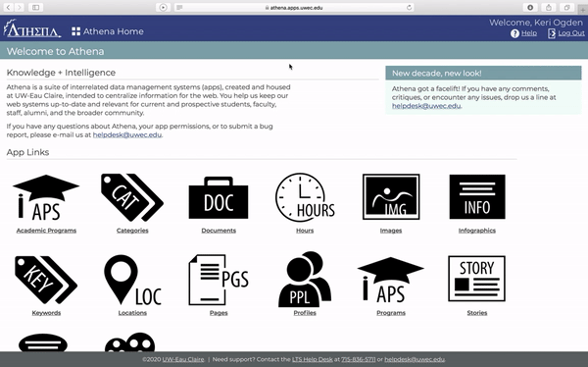588x367 pixels.
Task: Click the grid icon beside Athena Home
Action: point(76,31)
